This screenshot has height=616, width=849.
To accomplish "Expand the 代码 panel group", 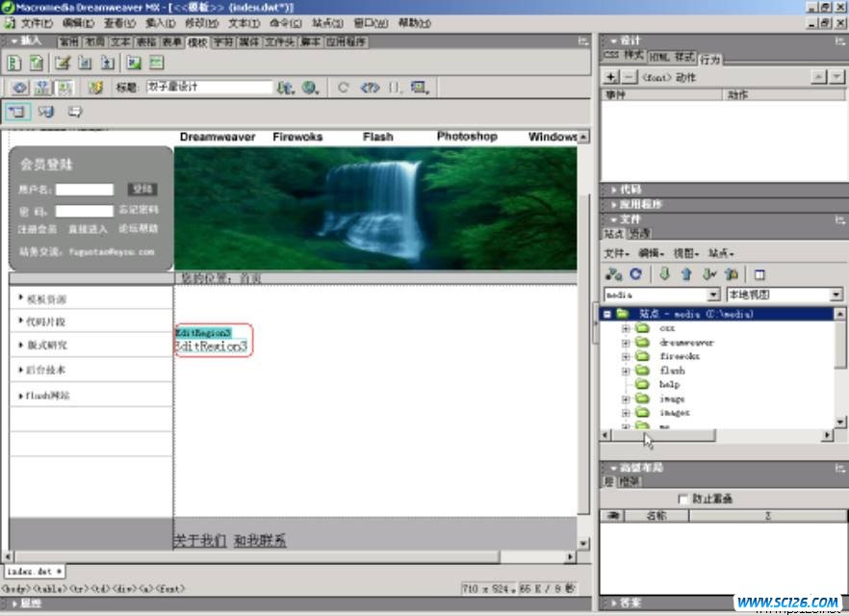I will pyautogui.click(x=630, y=190).
